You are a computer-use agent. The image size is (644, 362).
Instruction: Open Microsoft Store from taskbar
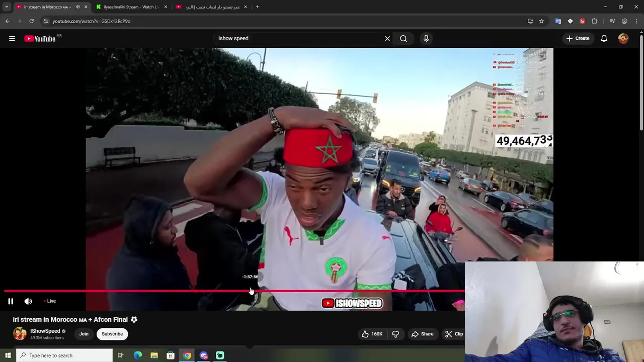(171, 355)
